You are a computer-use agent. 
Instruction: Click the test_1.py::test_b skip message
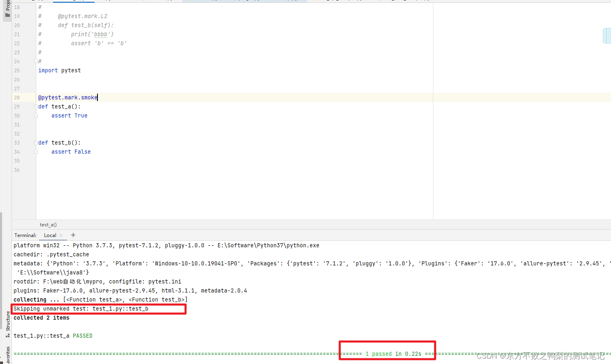pyautogui.click(x=81, y=309)
